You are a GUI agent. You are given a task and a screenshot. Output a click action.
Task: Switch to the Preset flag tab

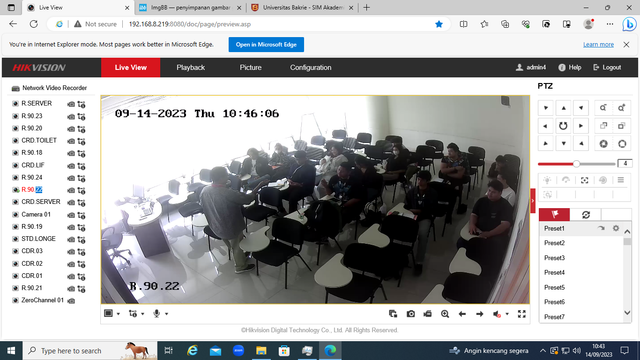pyautogui.click(x=554, y=214)
